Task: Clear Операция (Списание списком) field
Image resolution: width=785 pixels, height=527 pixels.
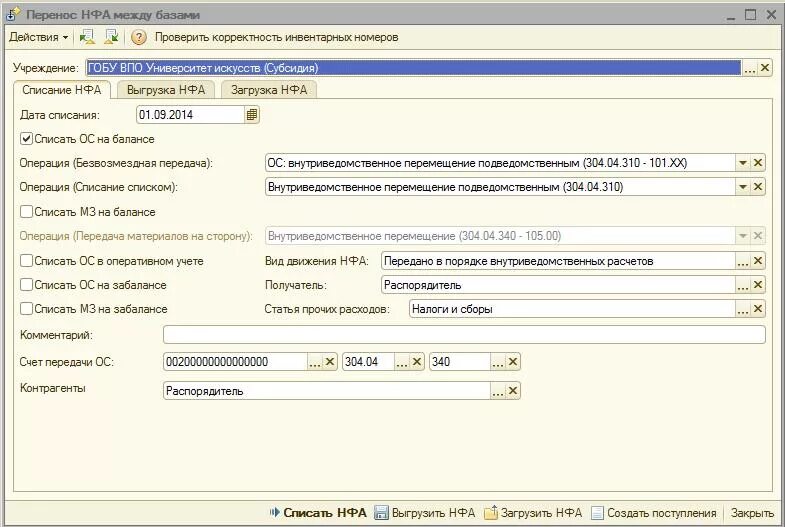Action: 758,187
